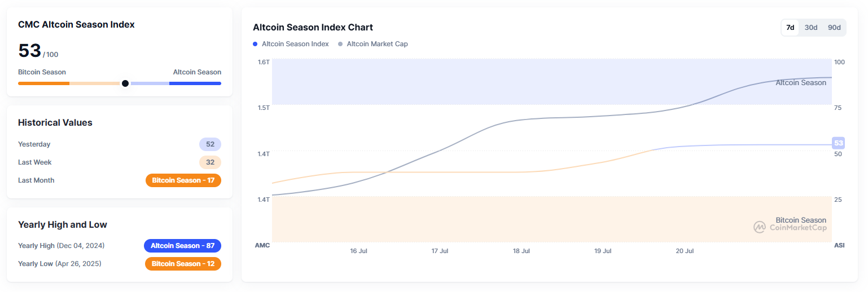The width and height of the screenshot is (868, 292).
Task: Click the blue Altcoin Season bar end
Action: pos(195,83)
